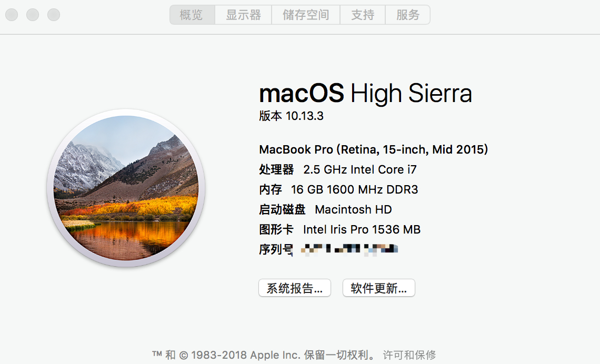Switch to the 概览 tab

pyautogui.click(x=192, y=15)
